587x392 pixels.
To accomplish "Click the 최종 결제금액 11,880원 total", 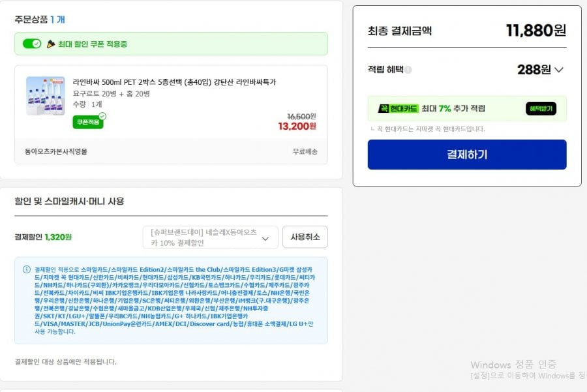I will click(535, 31).
